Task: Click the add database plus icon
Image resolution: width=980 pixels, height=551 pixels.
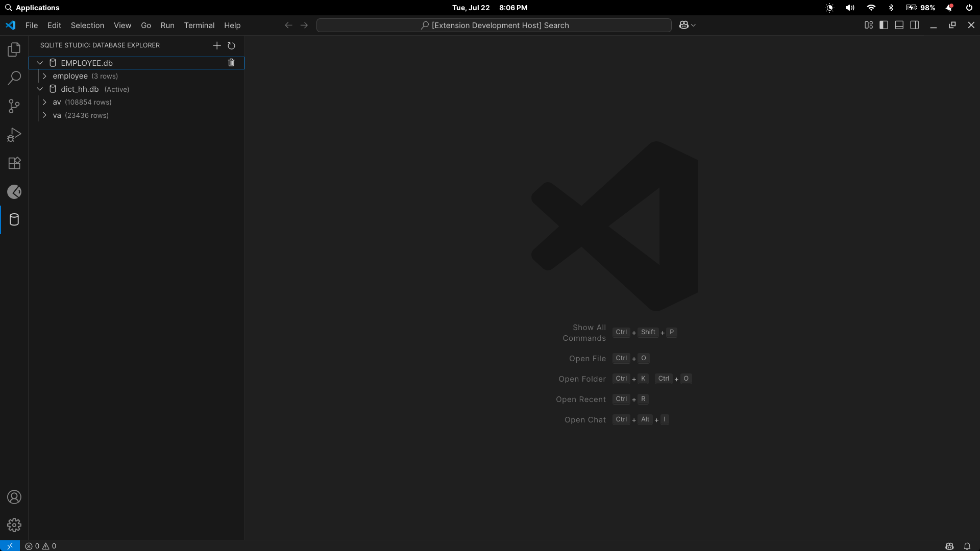Action: point(217,46)
